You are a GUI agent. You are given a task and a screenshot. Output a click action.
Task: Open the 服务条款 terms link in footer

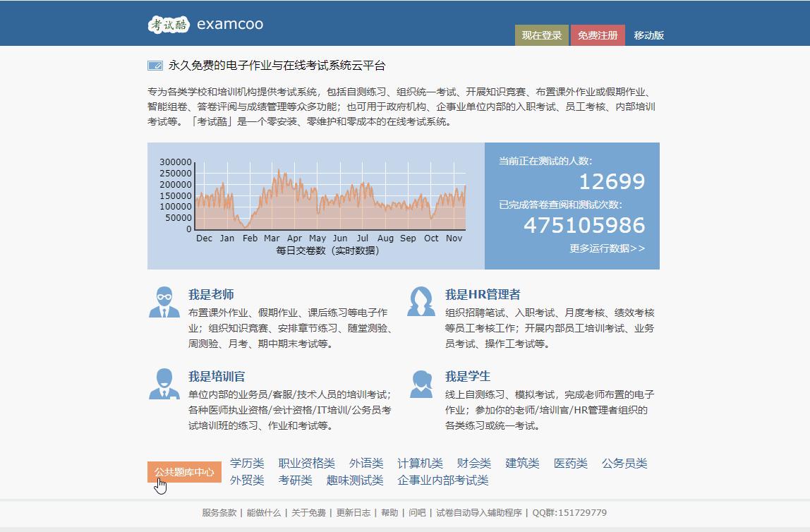pos(218,514)
